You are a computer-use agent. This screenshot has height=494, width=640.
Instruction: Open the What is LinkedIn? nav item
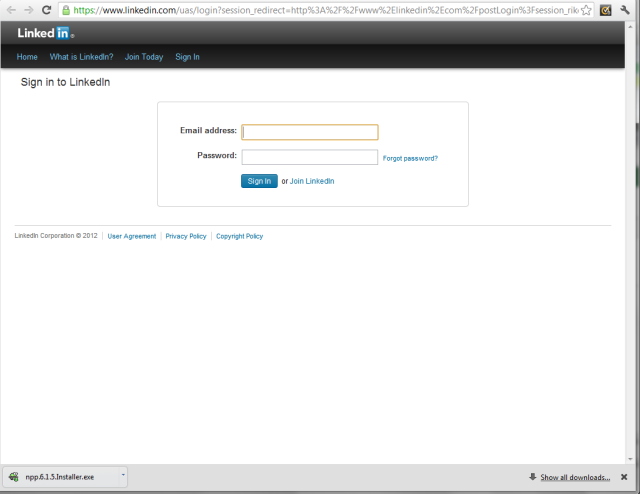(x=81, y=57)
